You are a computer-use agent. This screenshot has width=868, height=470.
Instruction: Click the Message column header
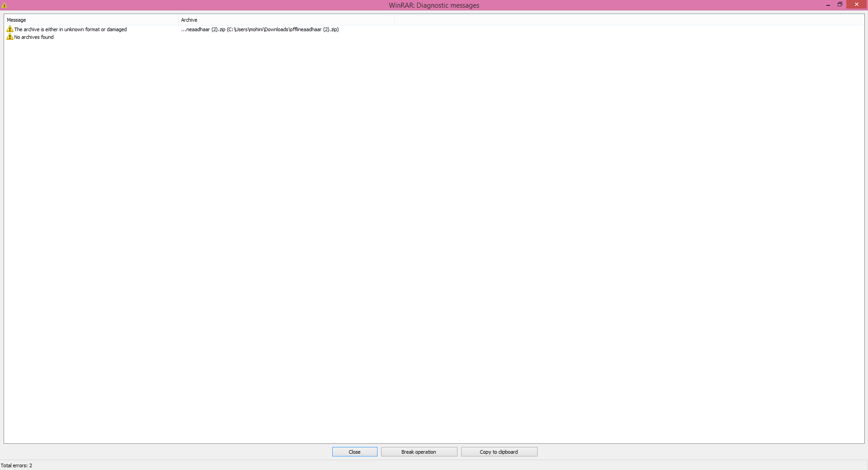[91, 20]
